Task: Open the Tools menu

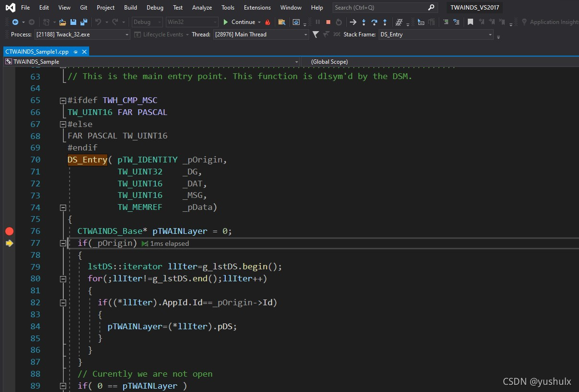Action: click(228, 8)
